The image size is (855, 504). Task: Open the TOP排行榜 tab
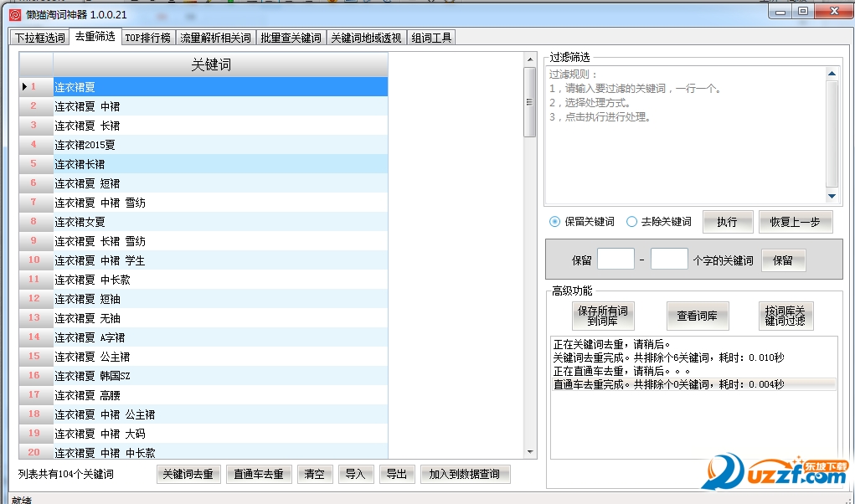click(147, 38)
